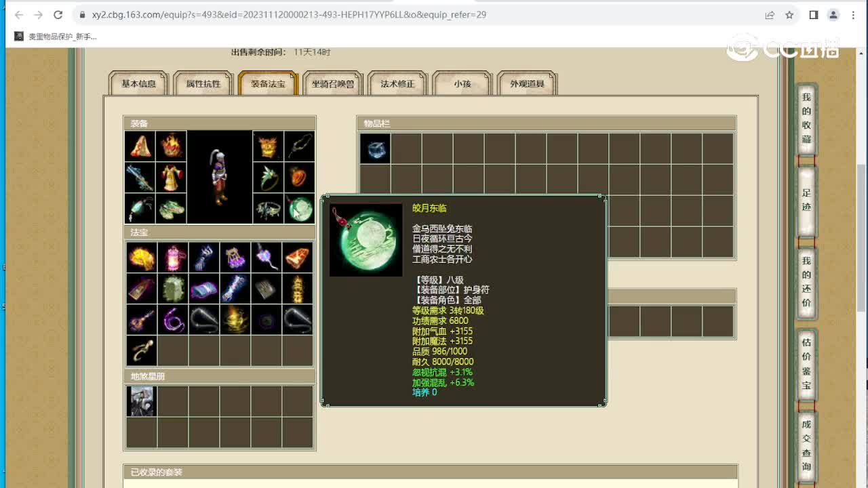Reload the page
868x488 pixels.
pos(58,14)
